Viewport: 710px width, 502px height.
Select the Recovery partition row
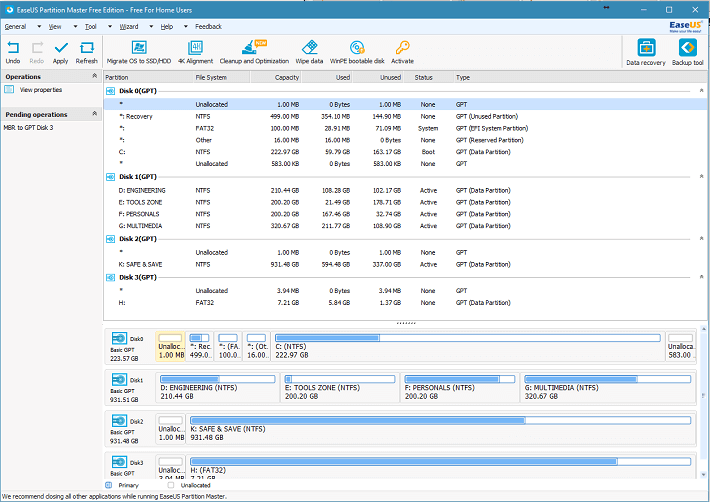(405, 117)
